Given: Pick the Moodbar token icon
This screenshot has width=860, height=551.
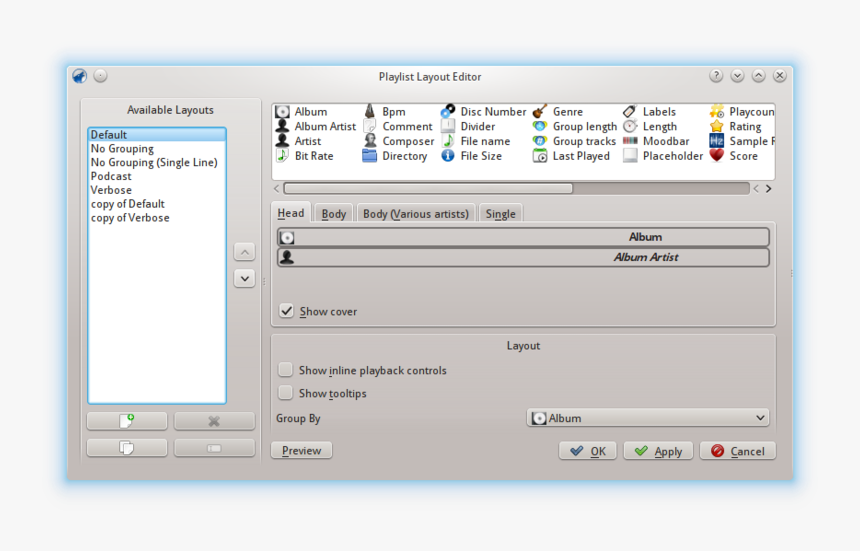Looking at the screenshot, I should pos(630,141).
